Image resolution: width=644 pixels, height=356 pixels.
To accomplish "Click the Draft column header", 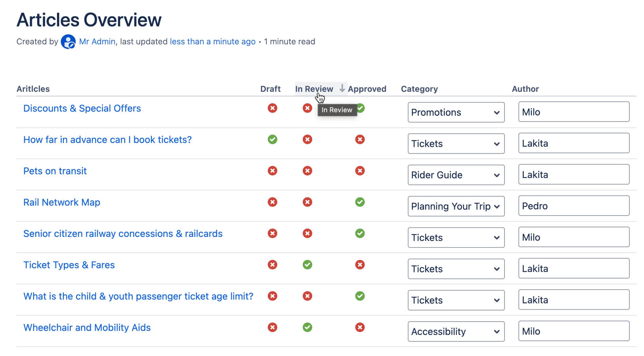I will pos(270,89).
